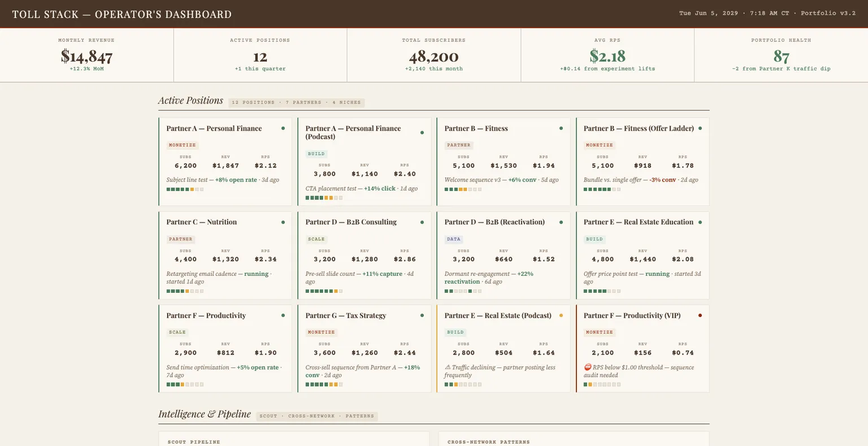Click the status dot on the Partner E — Real Estate Education card

(700, 222)
